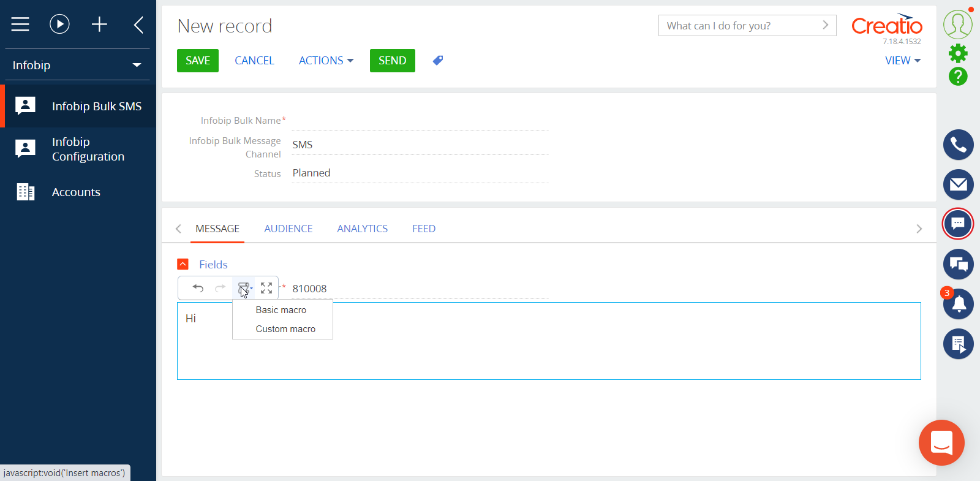
Task: Click the run process play icon
Action: coord(59,25)
